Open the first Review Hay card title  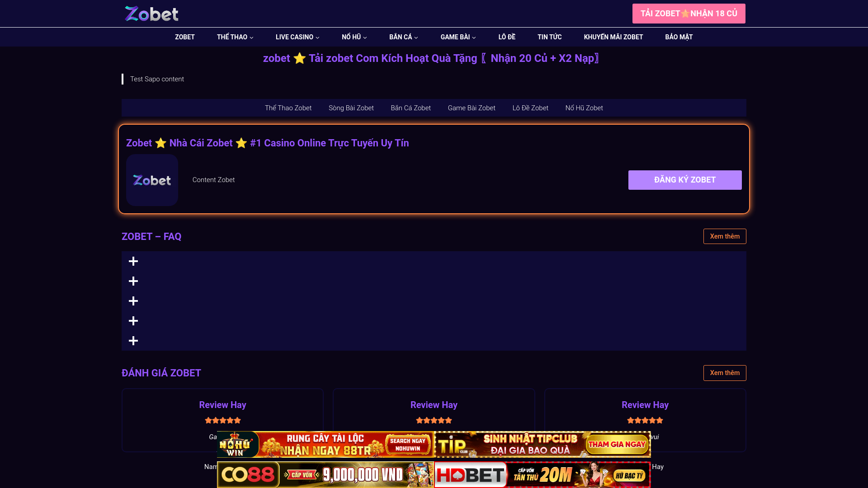click(x=223, y=405)
